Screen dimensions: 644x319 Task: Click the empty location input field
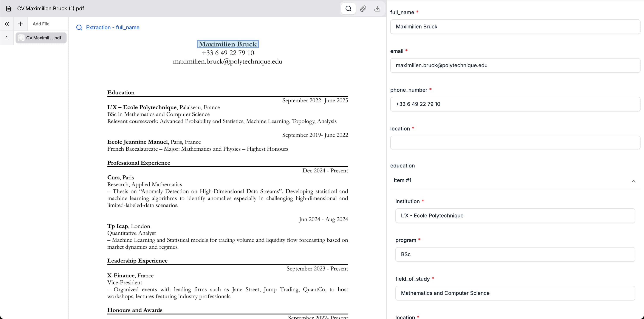(x=515, y=142)
